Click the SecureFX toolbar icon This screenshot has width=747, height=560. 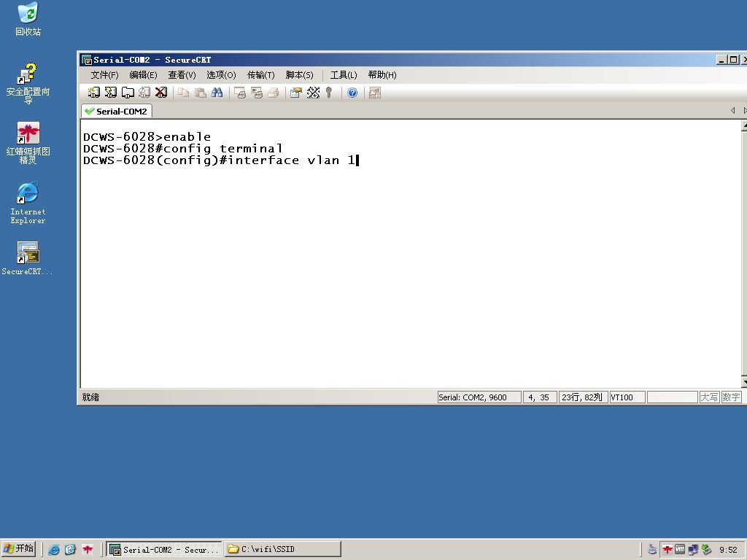click(375, 93)
